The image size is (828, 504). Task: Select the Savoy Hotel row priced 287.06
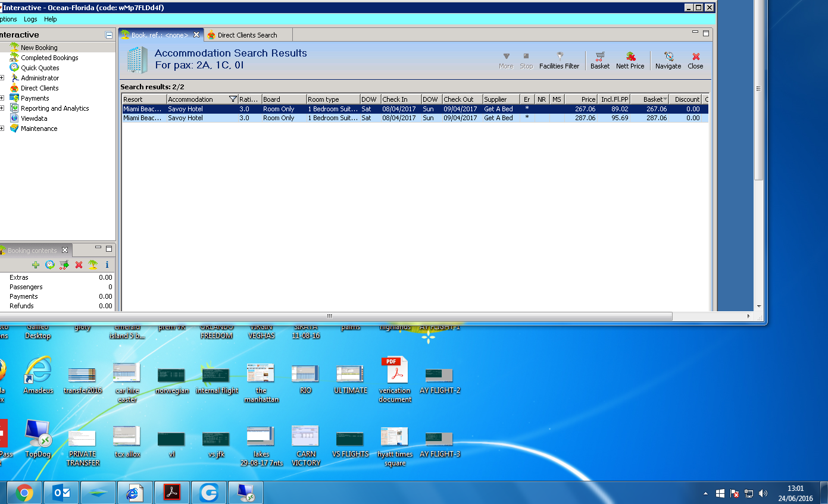point(415,118)
